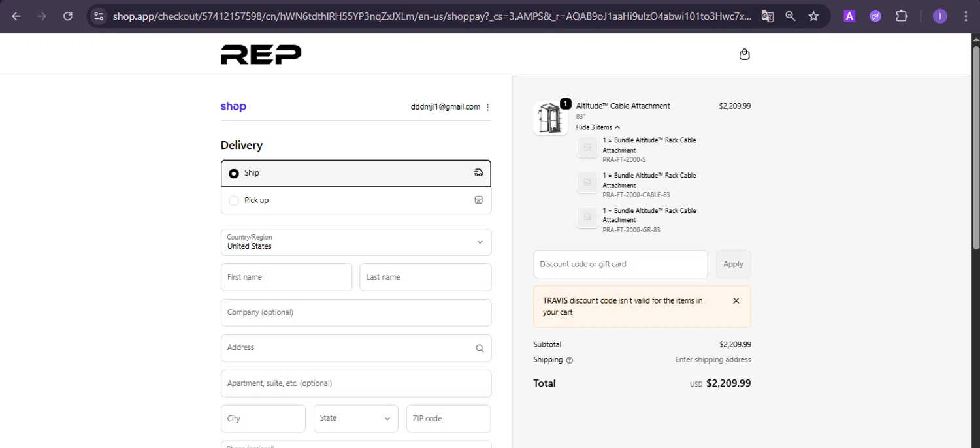Open the Chrome three-dot menu
The image size is (980, 448).
(x=966, y=16)
